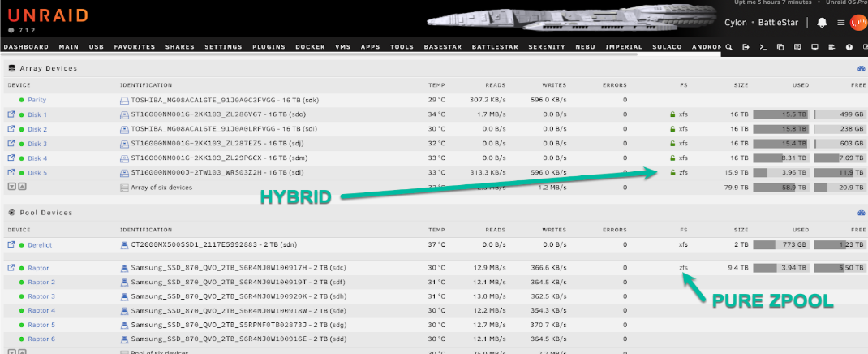Click the Array Devices dashboard gauge icon
868x354 pixels.
click(x=861, y=69)
